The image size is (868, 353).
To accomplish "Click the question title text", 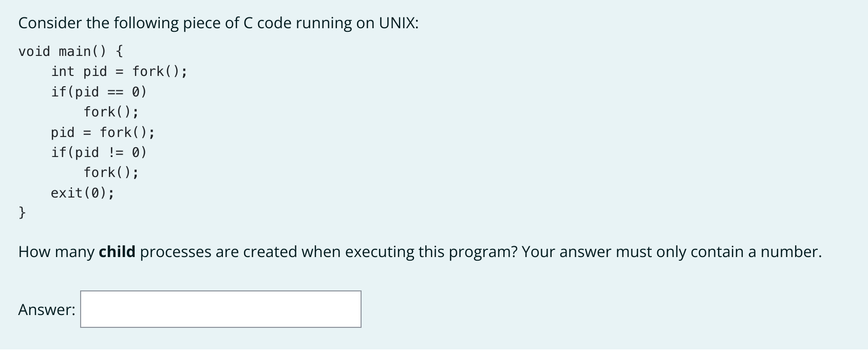I will click(218, 22).
